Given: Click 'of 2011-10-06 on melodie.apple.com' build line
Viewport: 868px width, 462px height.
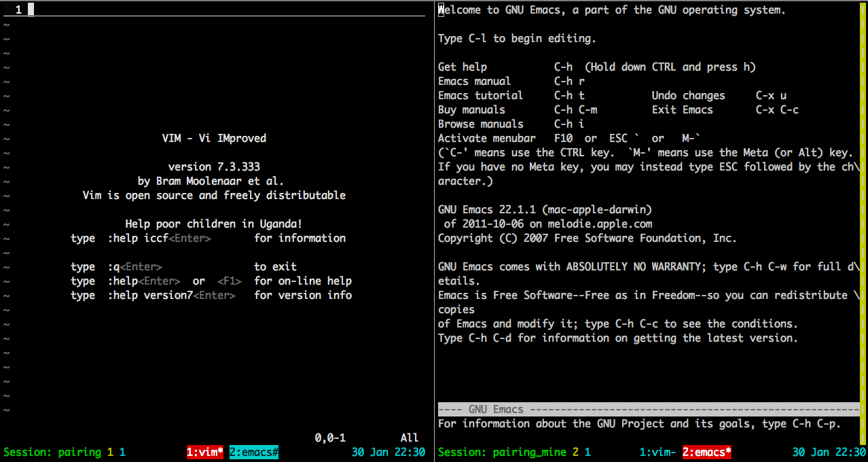Looking at the screenshot, I should click(547, 224).
